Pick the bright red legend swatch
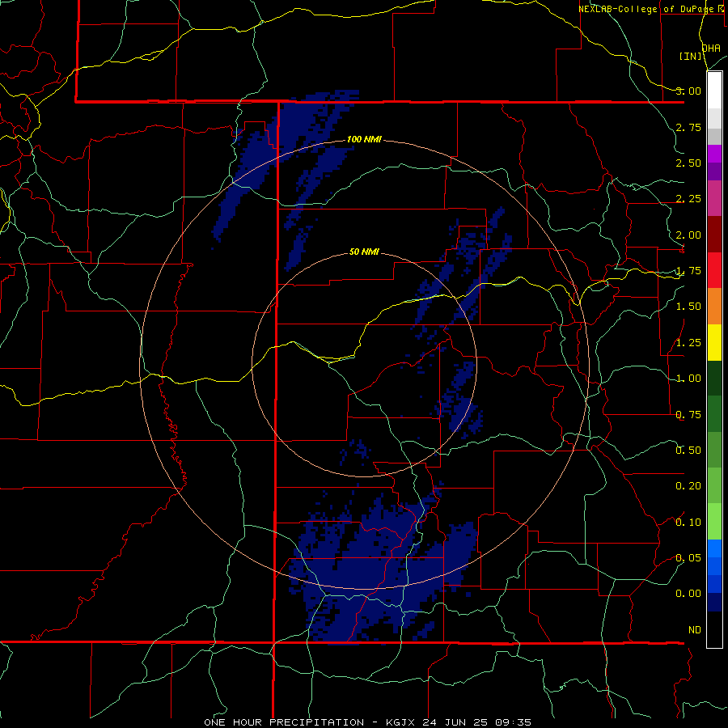This screenshot has width=728, height=728. click(x=714, y=270)
